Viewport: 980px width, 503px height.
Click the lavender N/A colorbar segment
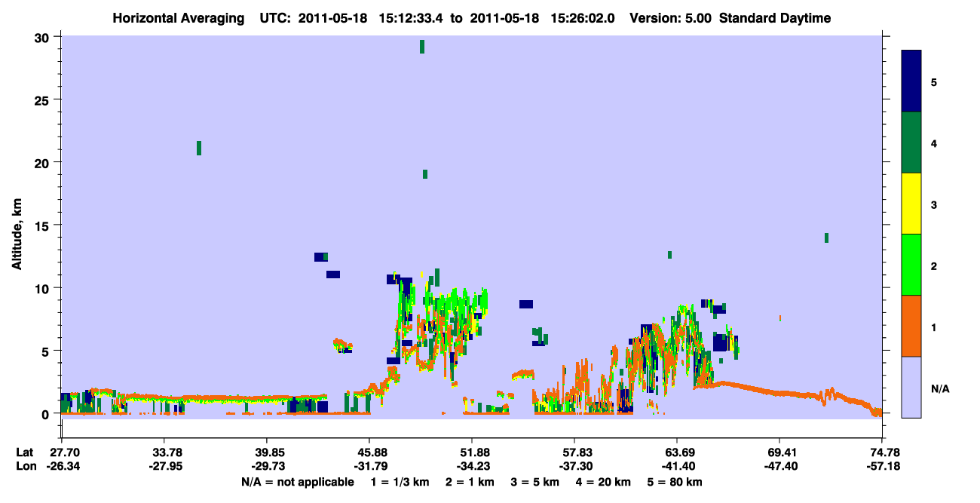911,387
